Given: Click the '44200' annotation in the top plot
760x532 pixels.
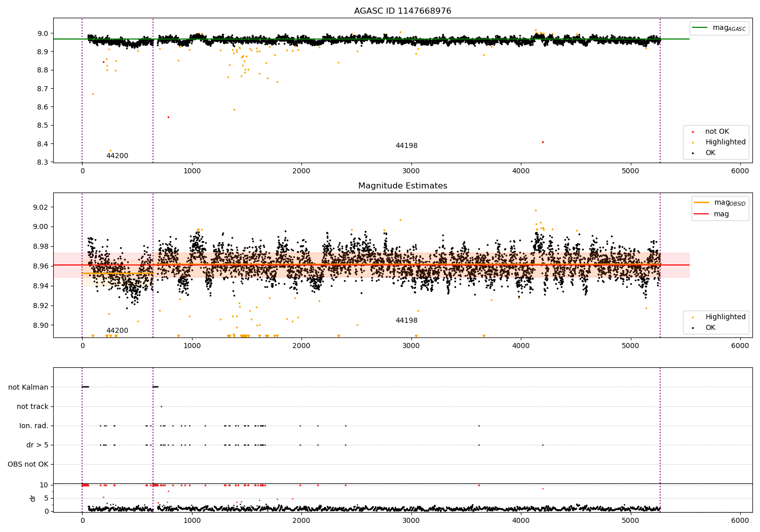Looking at the screenshot, I should 117,156.
